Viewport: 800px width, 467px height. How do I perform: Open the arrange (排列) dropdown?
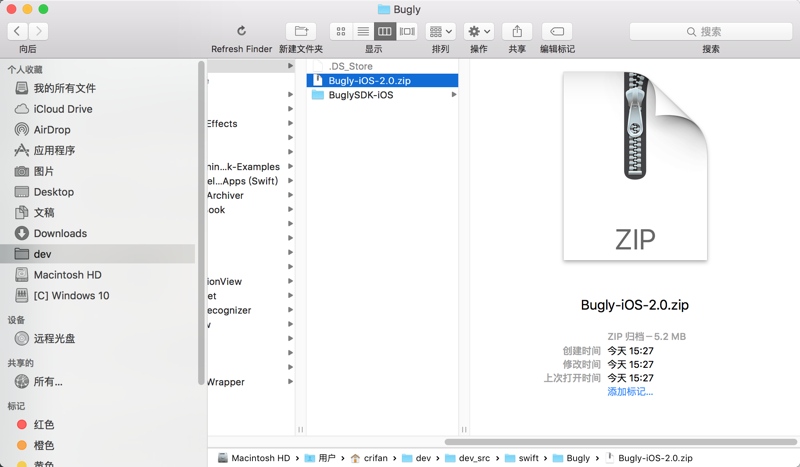(x=440, y=32)
